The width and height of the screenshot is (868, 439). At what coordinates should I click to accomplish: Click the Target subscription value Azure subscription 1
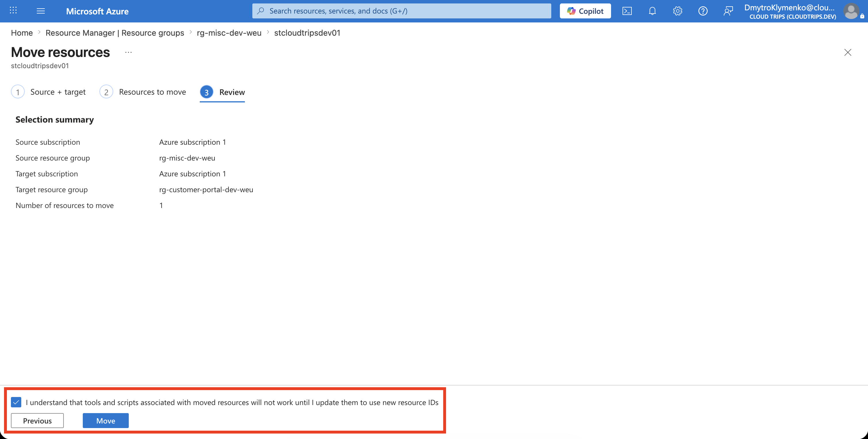click(x=192, y=174)
